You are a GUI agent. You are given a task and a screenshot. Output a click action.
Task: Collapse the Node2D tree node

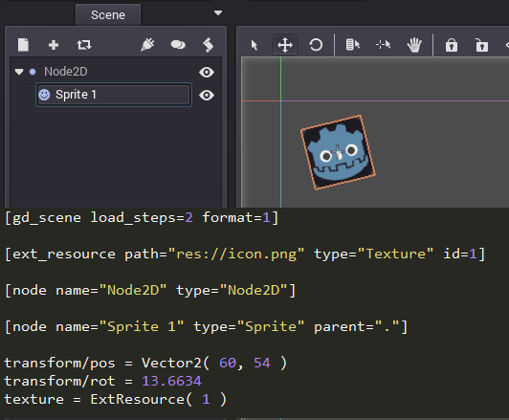19,72
